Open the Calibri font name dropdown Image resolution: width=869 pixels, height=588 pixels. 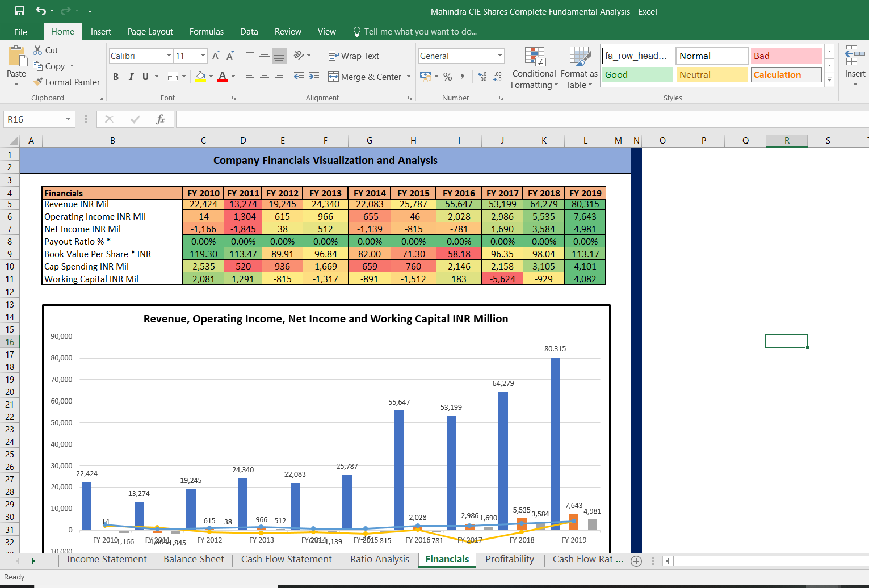(x=169, y=56)
